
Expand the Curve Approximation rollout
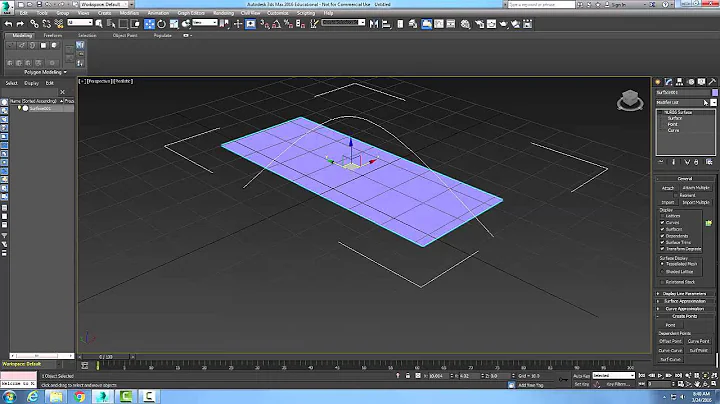point(685,309)
